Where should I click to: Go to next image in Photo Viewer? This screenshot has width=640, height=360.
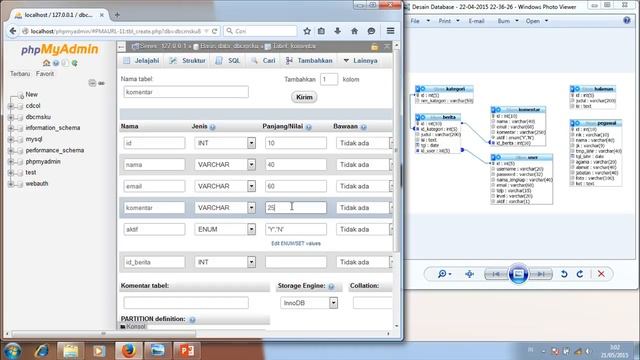coord(541,274)
